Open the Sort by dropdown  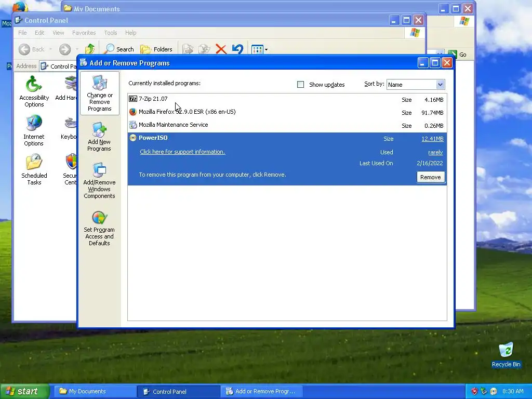point(440,85)
